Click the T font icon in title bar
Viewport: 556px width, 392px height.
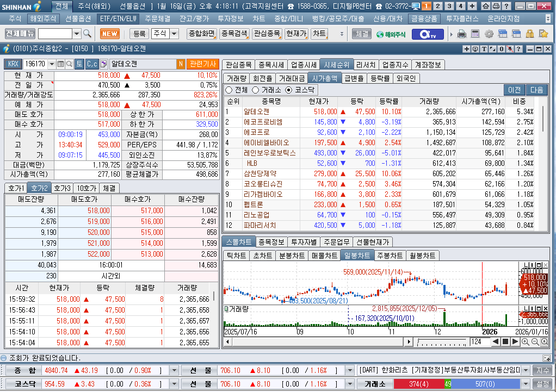click(484, 49)
